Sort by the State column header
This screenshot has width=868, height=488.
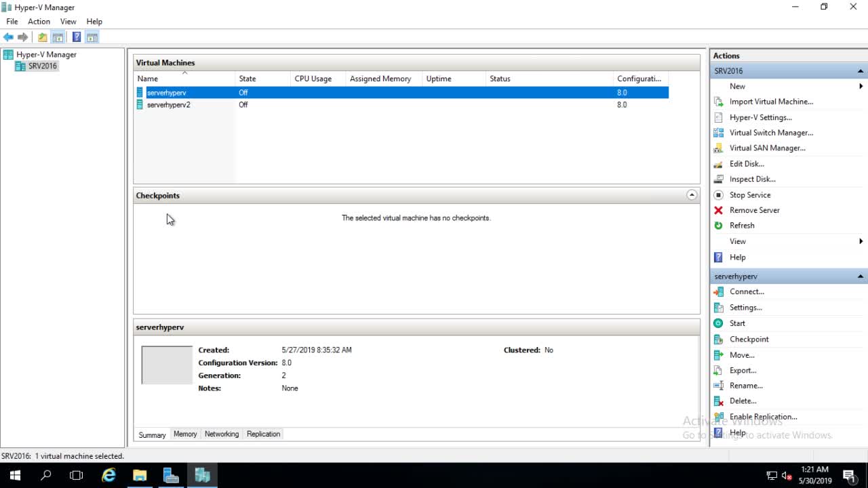263,79
